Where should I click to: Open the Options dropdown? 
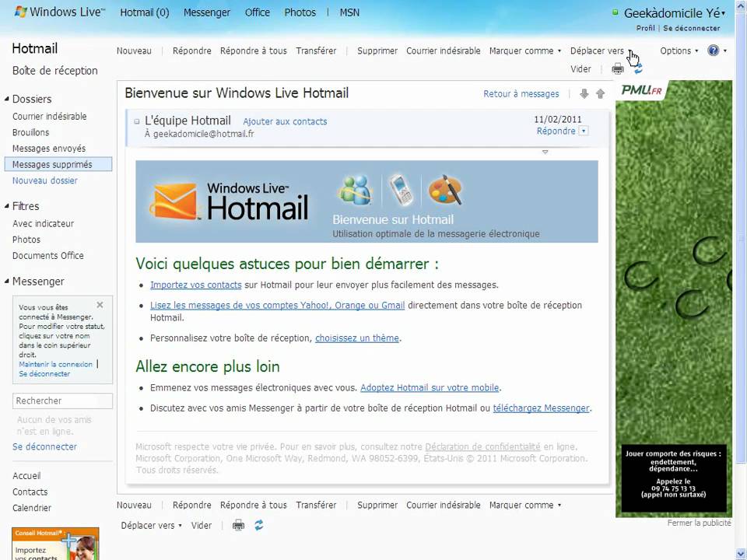click(679, 51)
